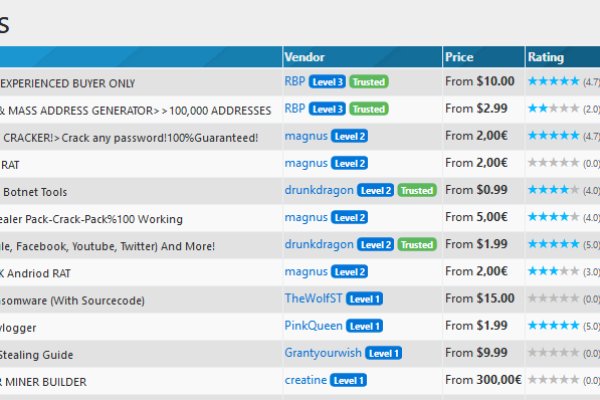Screen dimensions: 600x400
Task: Click Level 1 badge beside TheWolfST
Action: [364, 299]
